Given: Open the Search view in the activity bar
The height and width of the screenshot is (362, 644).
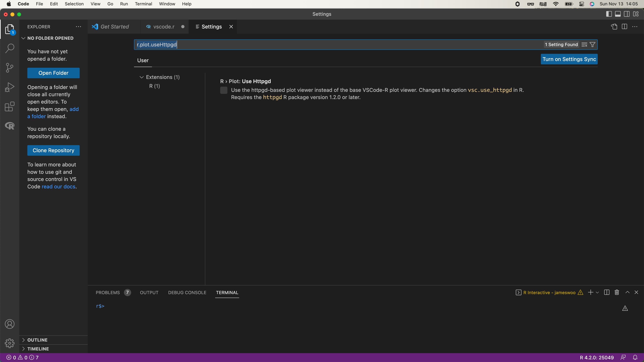Looking at the screenshot, I should [10, 48].
